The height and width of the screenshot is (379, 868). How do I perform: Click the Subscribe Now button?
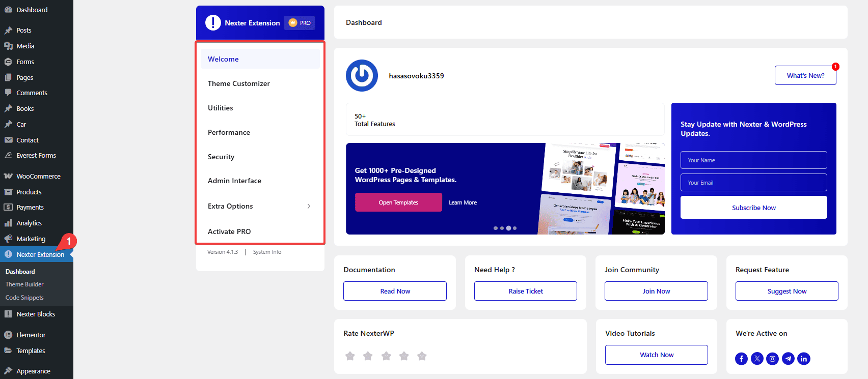tap(753, 208)
